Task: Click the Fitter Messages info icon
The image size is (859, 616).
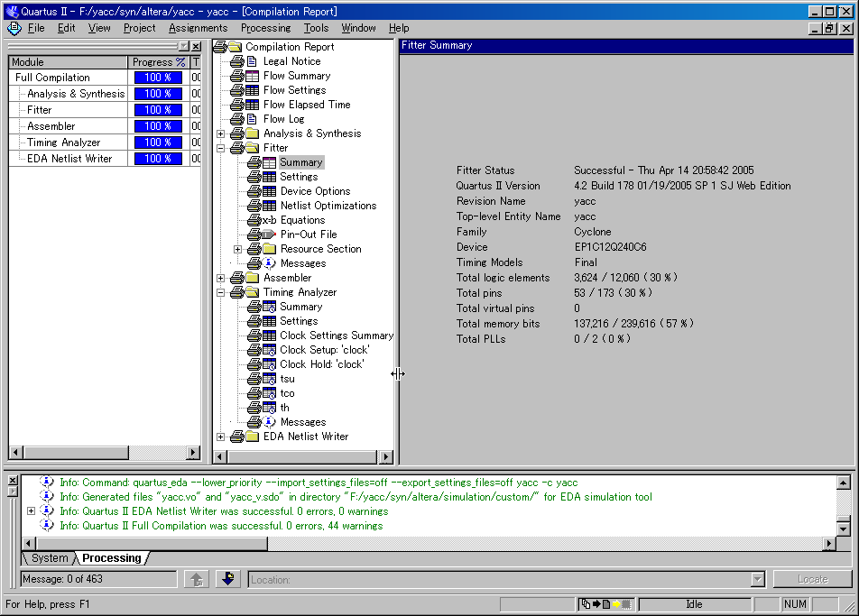Action: [x=269, y=263]
